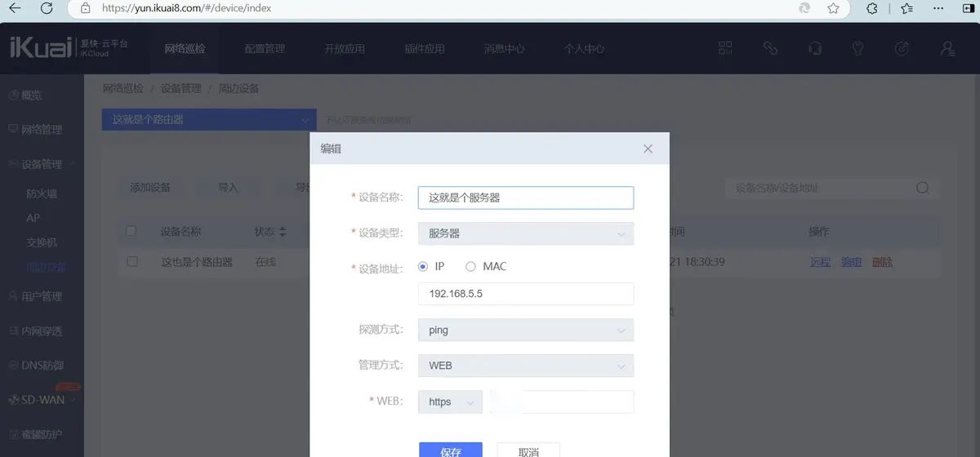The width and height of the screenshot is (980, 457).
Task: Sort table by 状态 column arrows
Action: (x=283, y=232)
